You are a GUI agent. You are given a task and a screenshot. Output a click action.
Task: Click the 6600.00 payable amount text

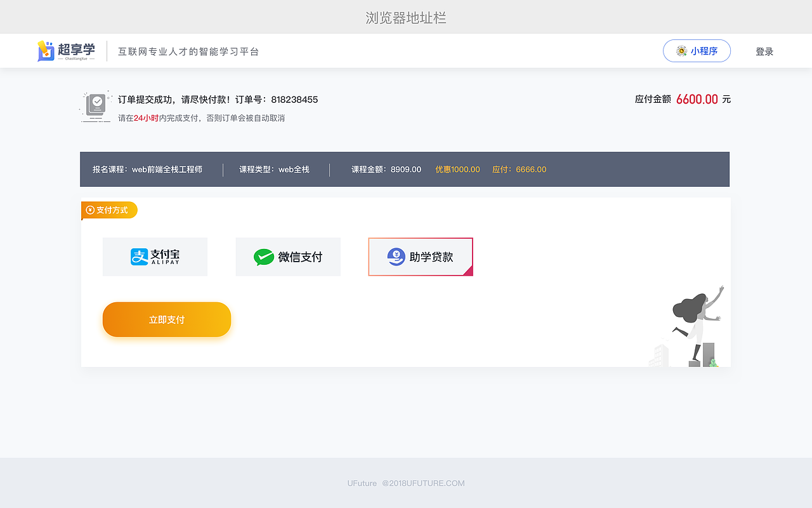click(x=698, y=99)
